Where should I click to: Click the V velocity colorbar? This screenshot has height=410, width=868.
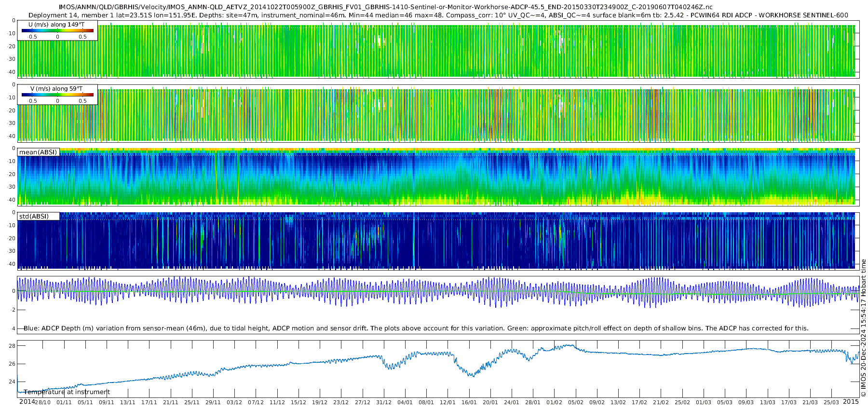[57, 95]
